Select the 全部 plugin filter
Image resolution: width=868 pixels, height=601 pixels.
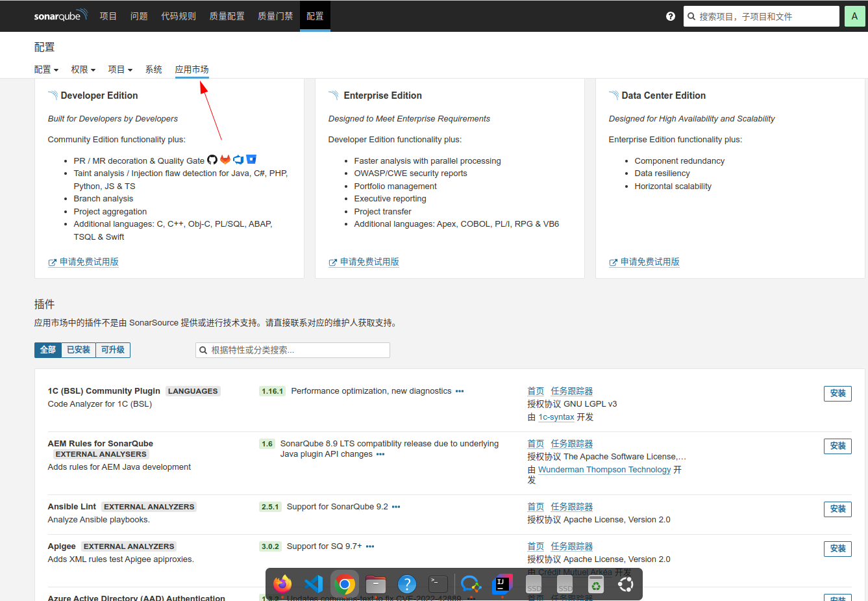[x=48, y=350]
